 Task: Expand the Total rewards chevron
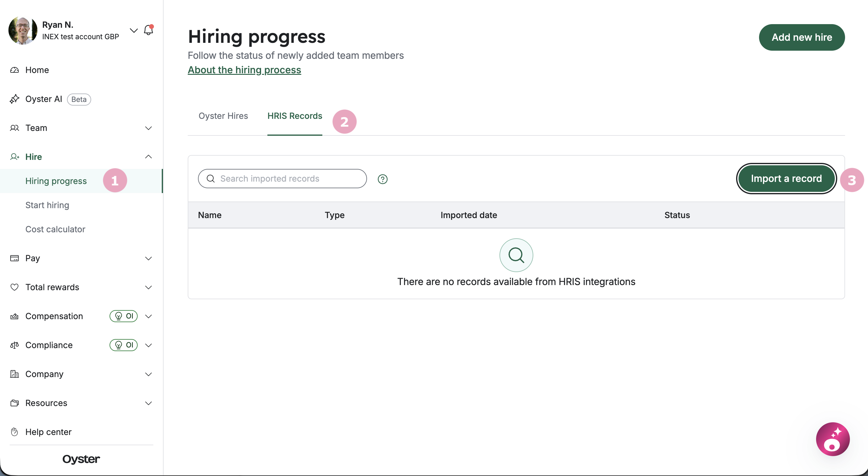tap(148, 287)
